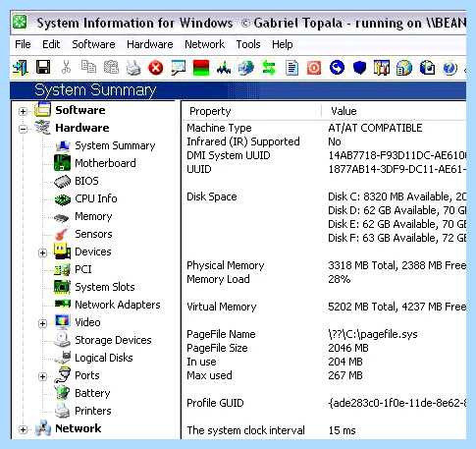Expand the Network tree node at bottom
This screenshot has height=449, width=476.
[23, 429]
